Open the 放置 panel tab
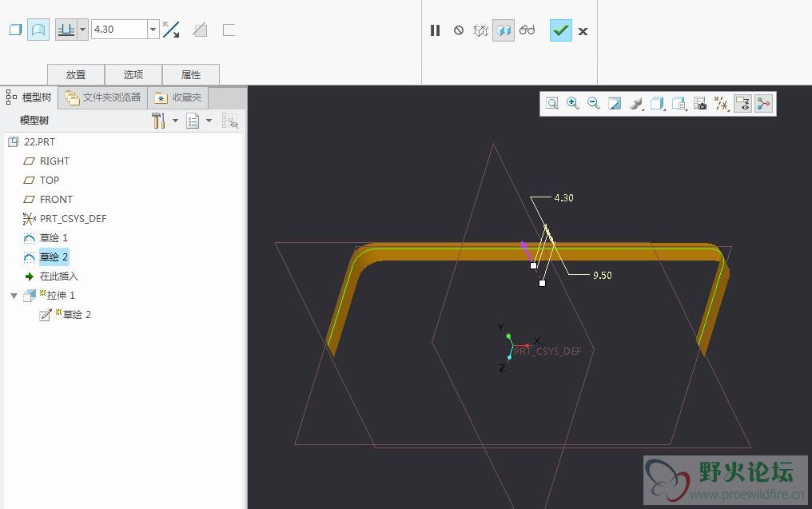 click(x=76, y=74)
